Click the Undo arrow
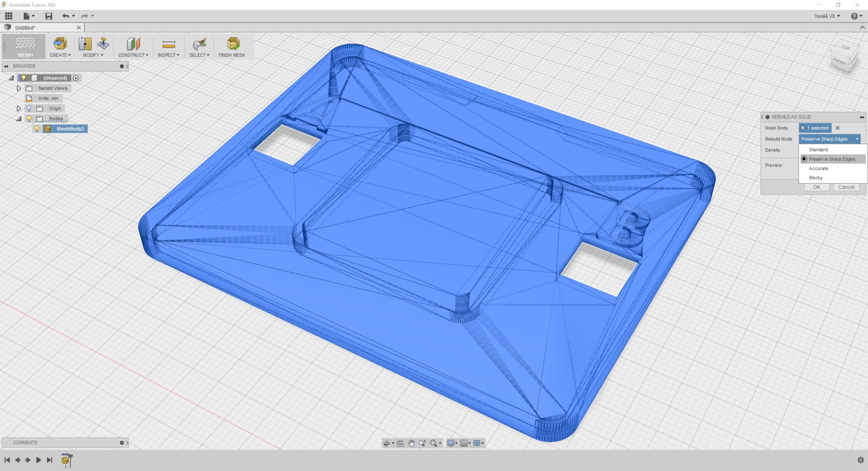This screenshot has height=471, width=868. [65, 16]
